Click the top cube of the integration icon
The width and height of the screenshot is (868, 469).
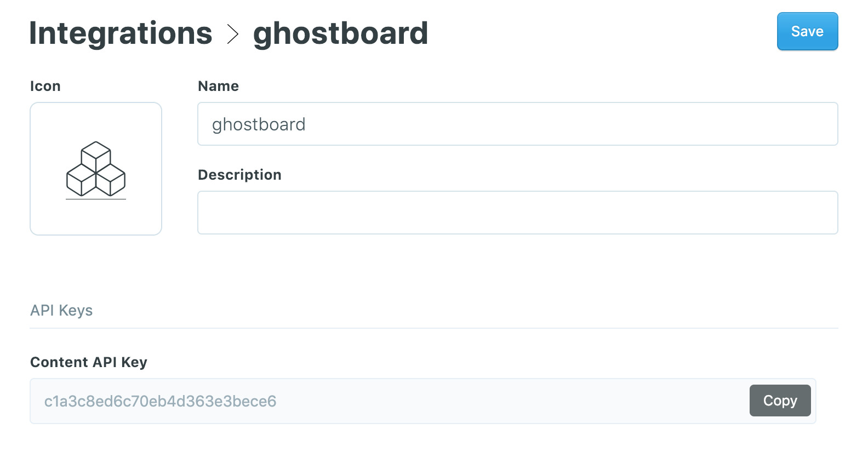tap(96, 157)
